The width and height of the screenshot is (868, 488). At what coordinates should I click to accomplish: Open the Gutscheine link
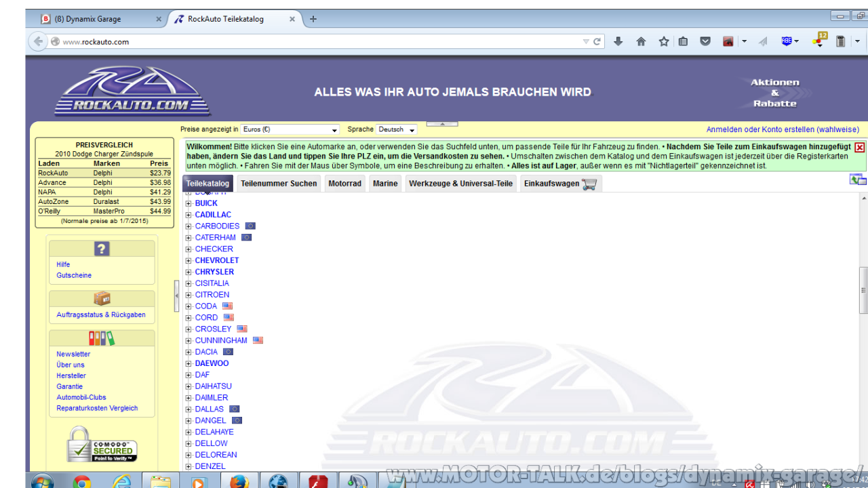coord(74,275)
